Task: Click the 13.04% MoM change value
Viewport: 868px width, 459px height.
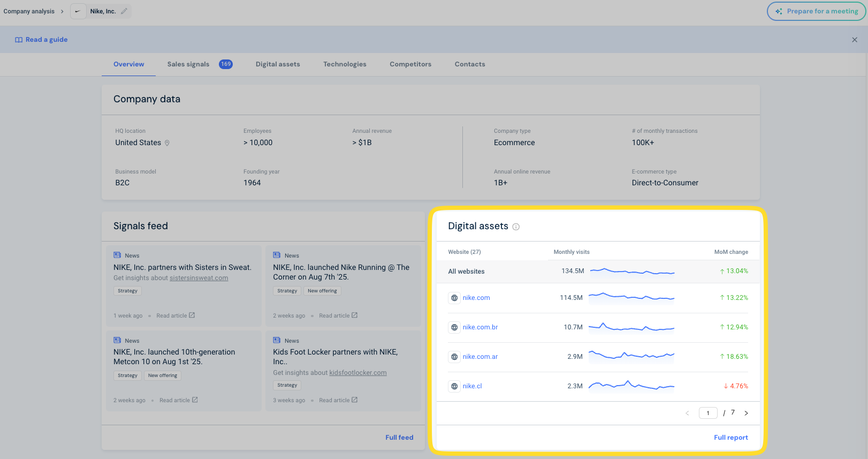Action: tap(734, 271)
